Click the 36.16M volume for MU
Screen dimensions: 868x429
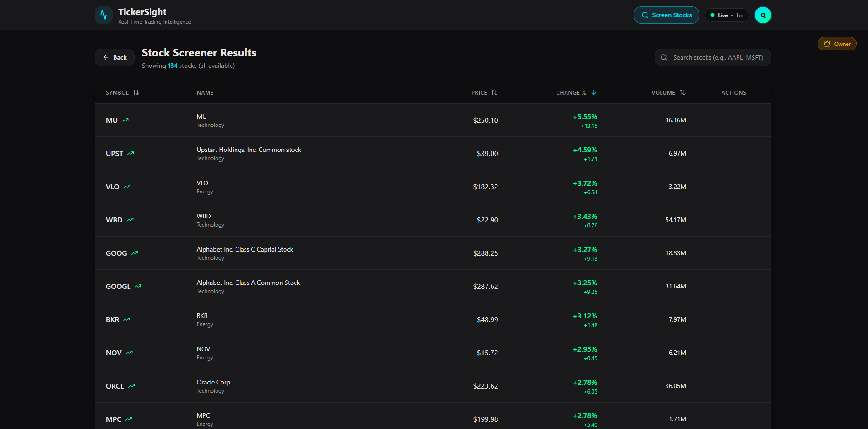676,120
